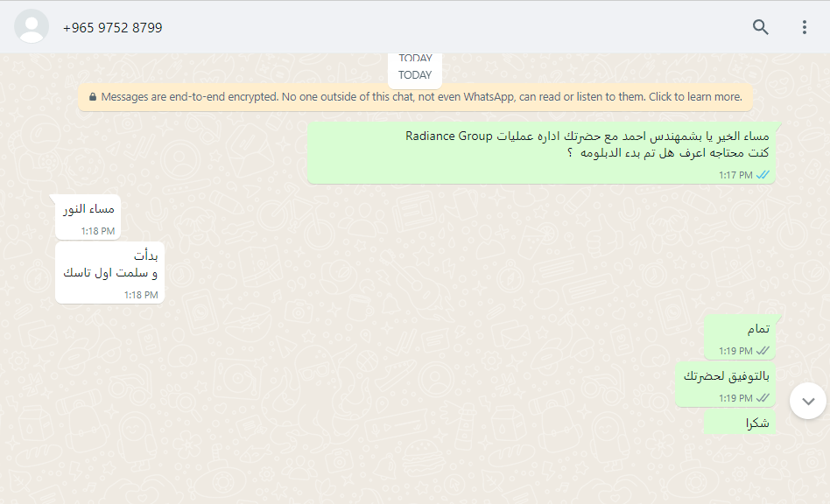Click double-check ticks on تمام message
This screenshot has height=504, width=830.
point(763,351)
